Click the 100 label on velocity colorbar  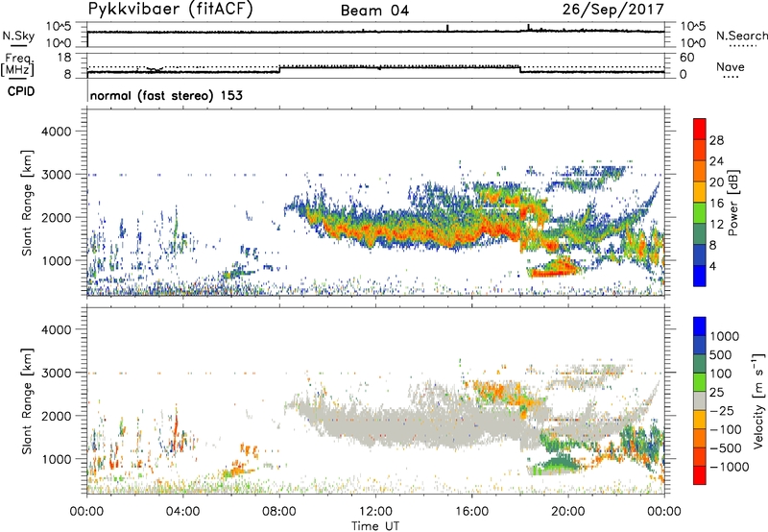pos(721,374)
